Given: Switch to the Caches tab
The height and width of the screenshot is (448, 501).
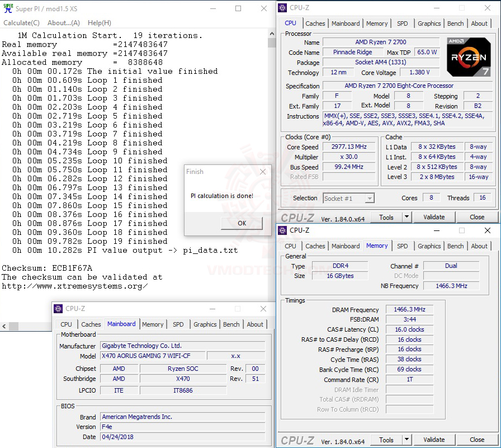Looking at the screenshot, I should 315,23.
